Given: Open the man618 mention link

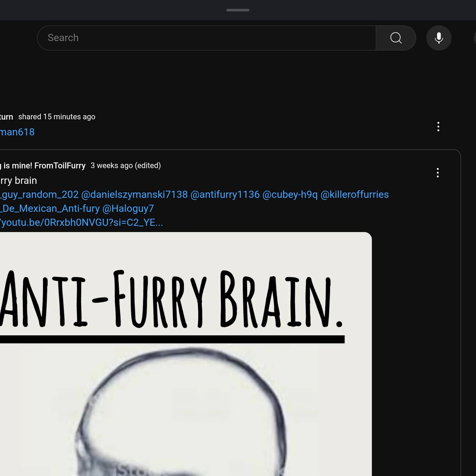Looking at the screenshot, I should point(17,132).
